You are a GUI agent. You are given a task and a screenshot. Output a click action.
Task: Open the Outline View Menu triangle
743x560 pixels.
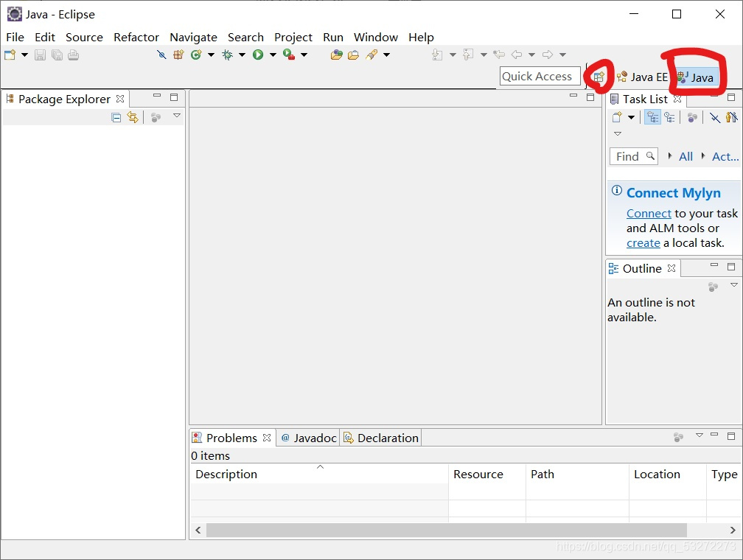point(734,284)
